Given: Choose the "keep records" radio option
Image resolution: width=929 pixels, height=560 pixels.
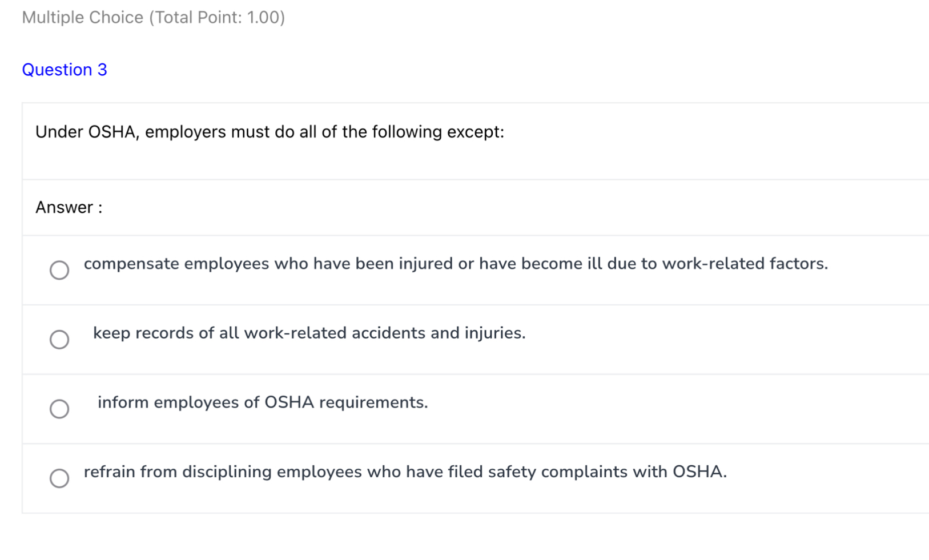Looking at the screenshot, I should [x=59, y=340].
